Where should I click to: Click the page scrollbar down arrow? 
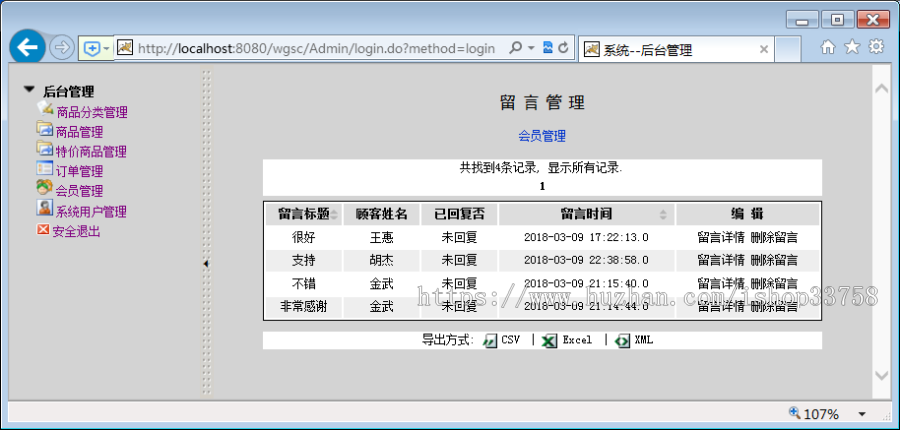881,375
